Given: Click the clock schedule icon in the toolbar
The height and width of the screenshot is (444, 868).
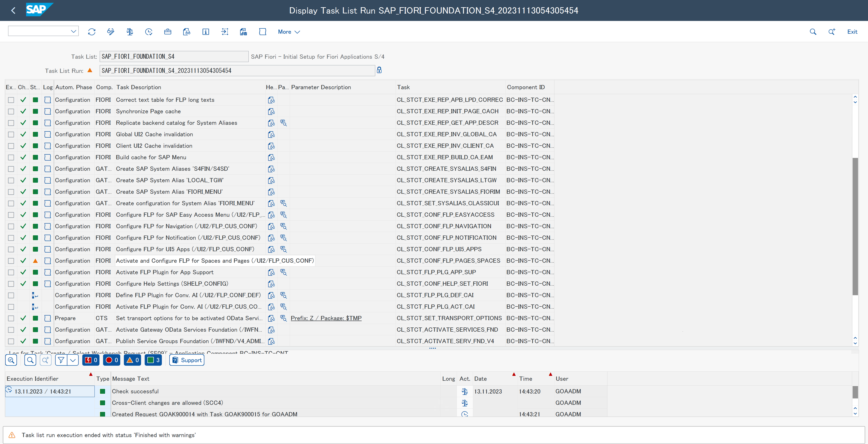Looking at the screenshot, I should [x=149, y=32].
